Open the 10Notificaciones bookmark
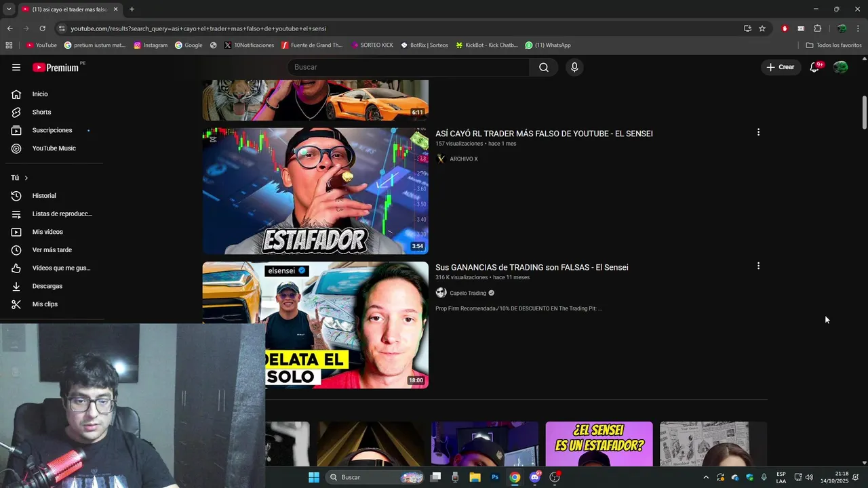Image resolution: width=868 pixels, height=488 pixels. click(249, 45)
